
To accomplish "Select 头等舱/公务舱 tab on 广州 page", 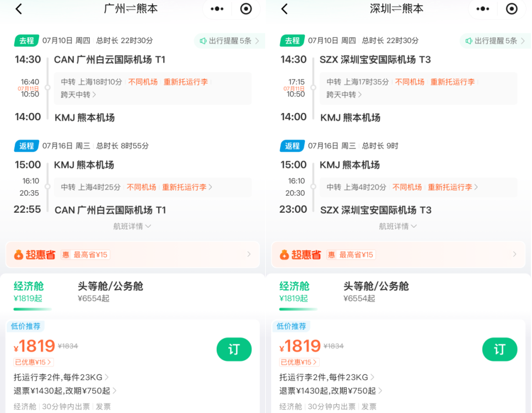I will 110,292.
